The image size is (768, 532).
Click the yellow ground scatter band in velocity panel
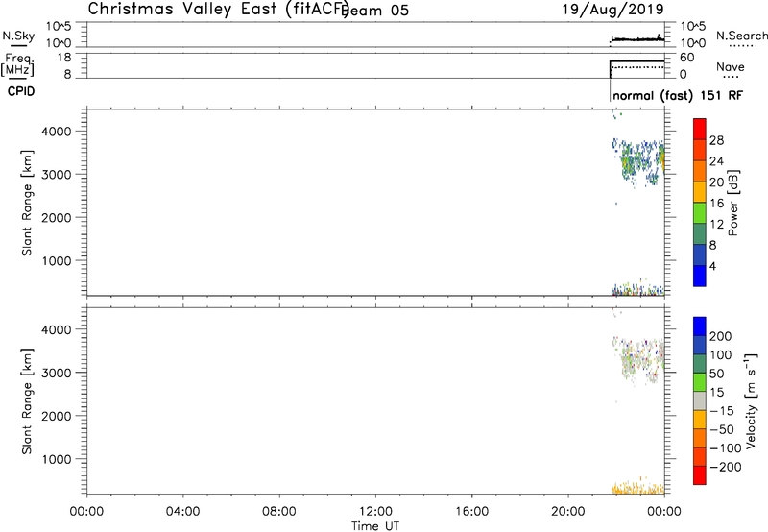pyautogui.click(x=637, y=488)
